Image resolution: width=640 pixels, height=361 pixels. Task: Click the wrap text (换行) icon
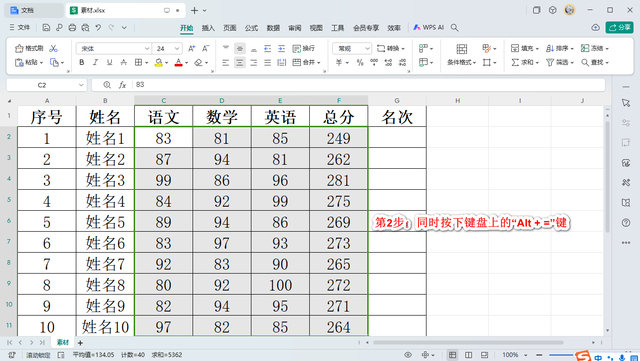(297, 49)
